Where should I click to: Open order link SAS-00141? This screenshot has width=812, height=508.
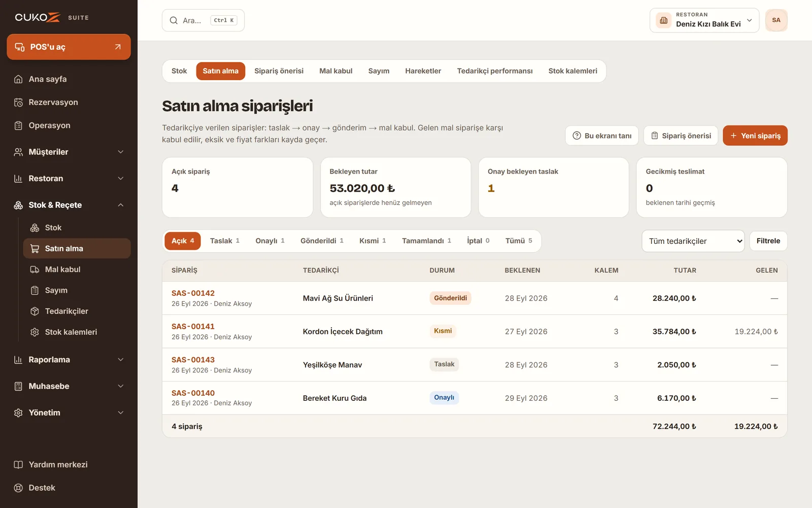tap(193, 327)
